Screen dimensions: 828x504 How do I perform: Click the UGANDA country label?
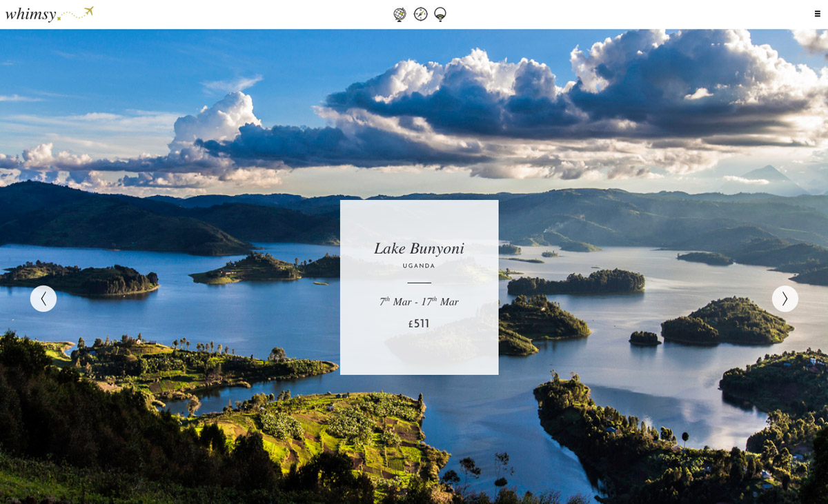(419, 265)
